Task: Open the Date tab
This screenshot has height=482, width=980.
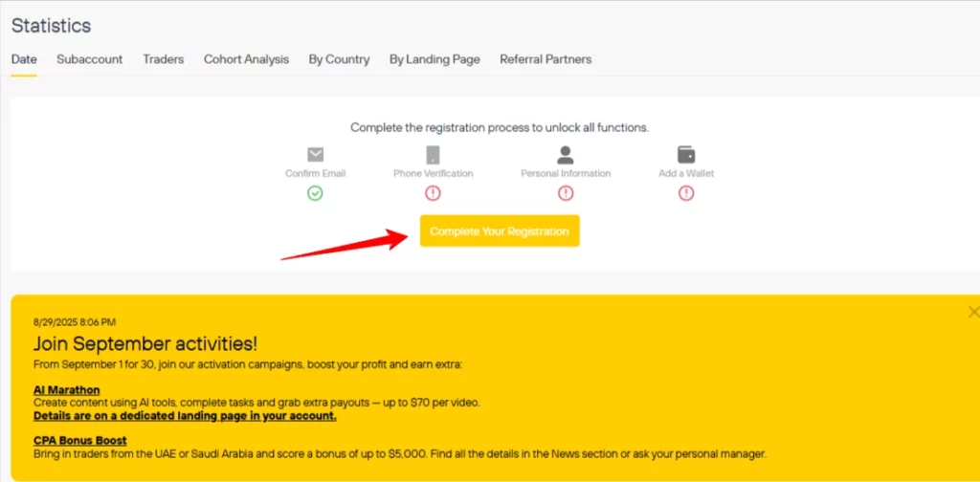Action: coord(24,59)
